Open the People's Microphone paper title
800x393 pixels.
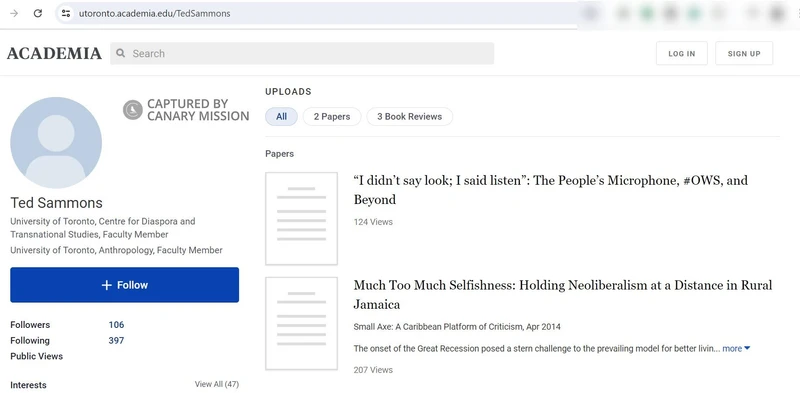[551, 190]
